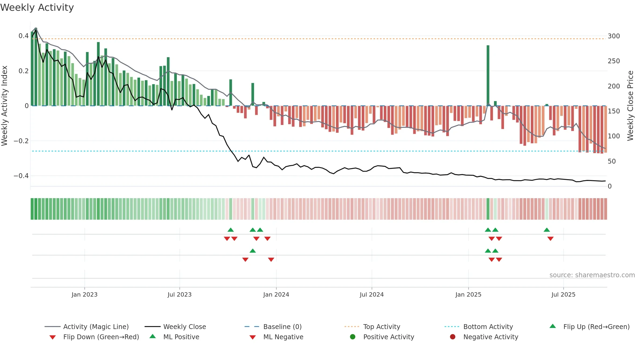This screenshot has width=644, height=362.
Task: Select the tall green bar in early 2025
Action: coord(488,75)
